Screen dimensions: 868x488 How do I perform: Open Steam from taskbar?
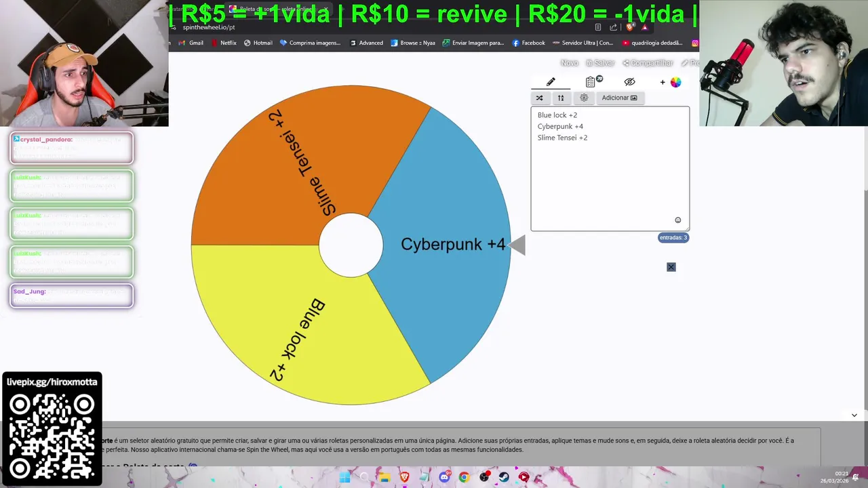pos(504,477)
